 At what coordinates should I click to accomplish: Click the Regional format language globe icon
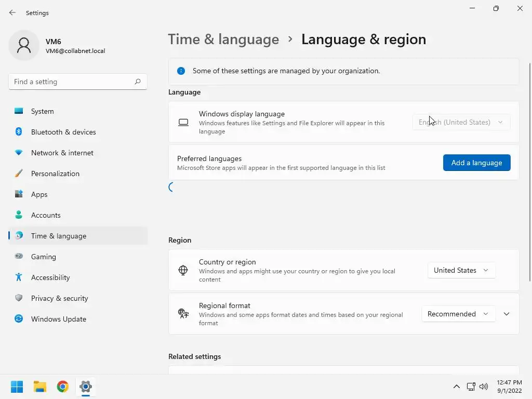click(183, 313)
